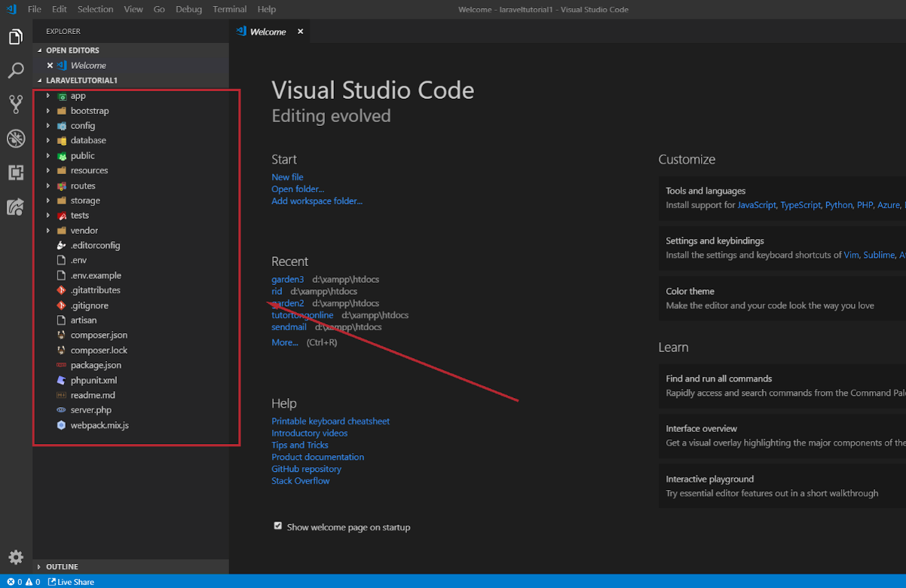Collapse the LARAVELTUTORIAL1 project section
Image resolution: width=906 pixels, height=588 pixels.
click(x=40, y=80)
